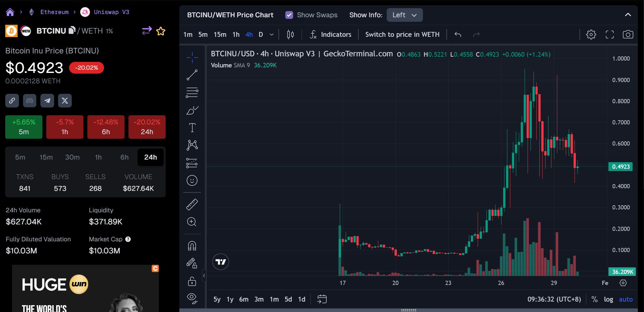Go to the home icon in breadcrumb
This screenshot has width=644, height=312.
click(x=10, y=12)
